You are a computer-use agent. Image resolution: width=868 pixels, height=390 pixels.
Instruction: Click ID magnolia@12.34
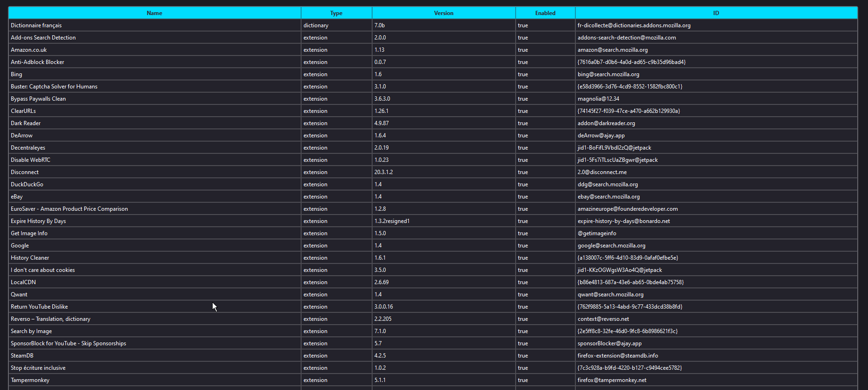point(716,99)
